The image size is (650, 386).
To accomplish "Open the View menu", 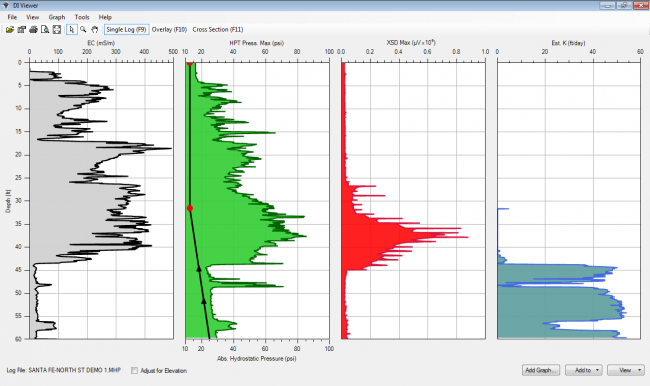I will [32, 17].
